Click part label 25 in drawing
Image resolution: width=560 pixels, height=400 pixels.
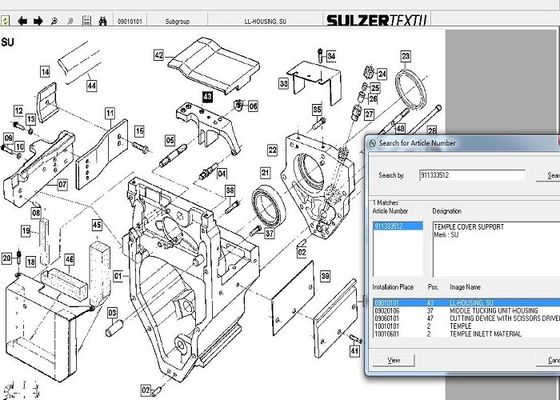tap(375, 88)
